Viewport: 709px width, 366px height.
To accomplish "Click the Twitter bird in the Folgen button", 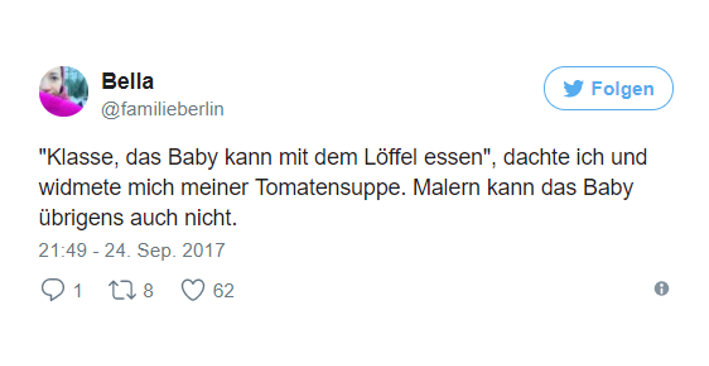I will [x=573, y=89].
